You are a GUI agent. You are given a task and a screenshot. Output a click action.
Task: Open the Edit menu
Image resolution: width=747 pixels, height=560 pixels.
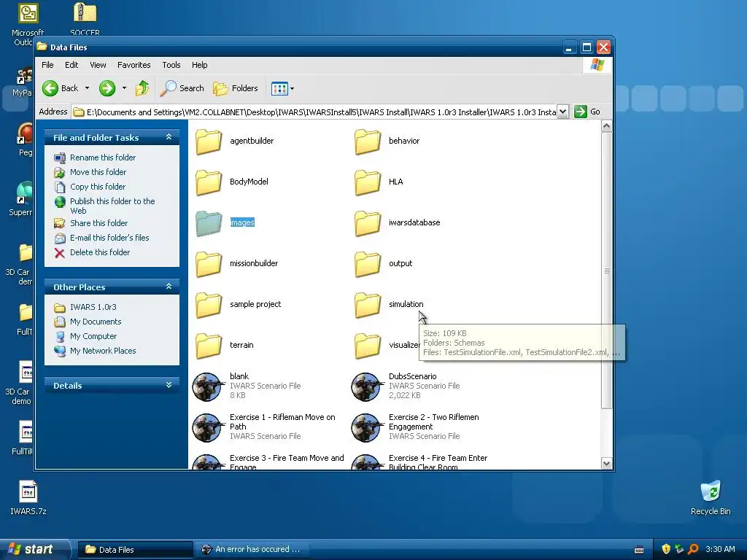(71, 65)
